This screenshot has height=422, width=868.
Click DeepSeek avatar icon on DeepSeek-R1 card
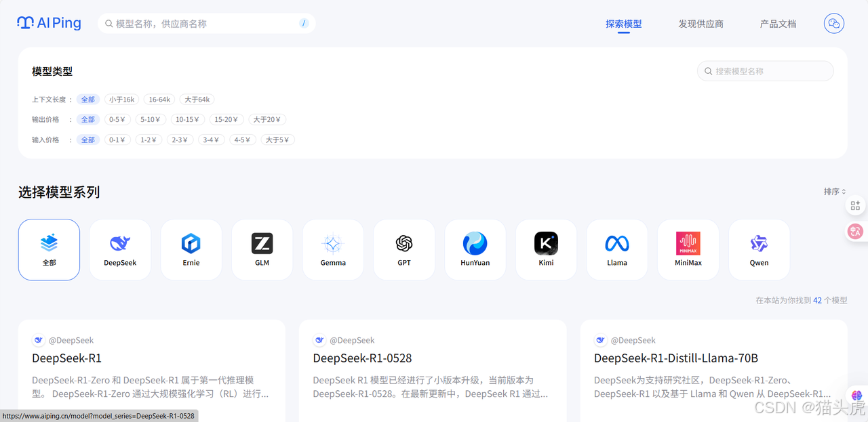[x=39, y=340]
